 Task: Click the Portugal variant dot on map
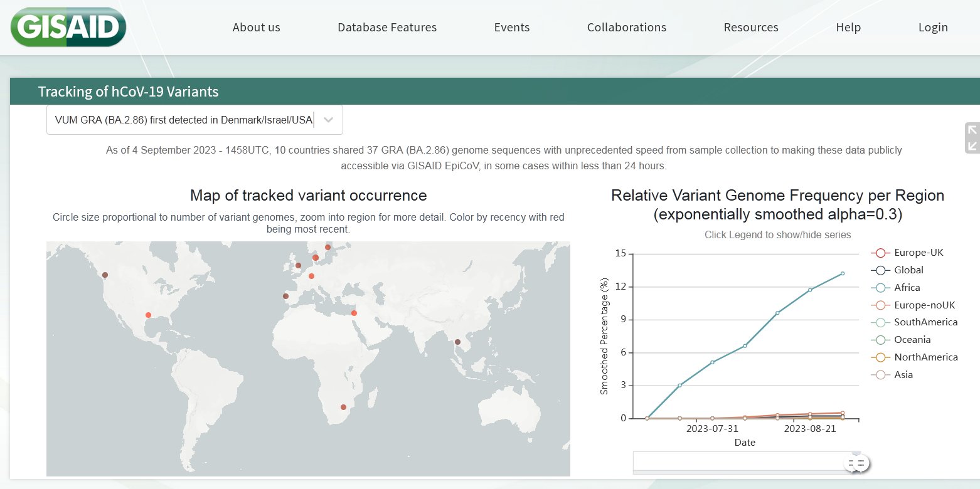click(x=285, y=296)
